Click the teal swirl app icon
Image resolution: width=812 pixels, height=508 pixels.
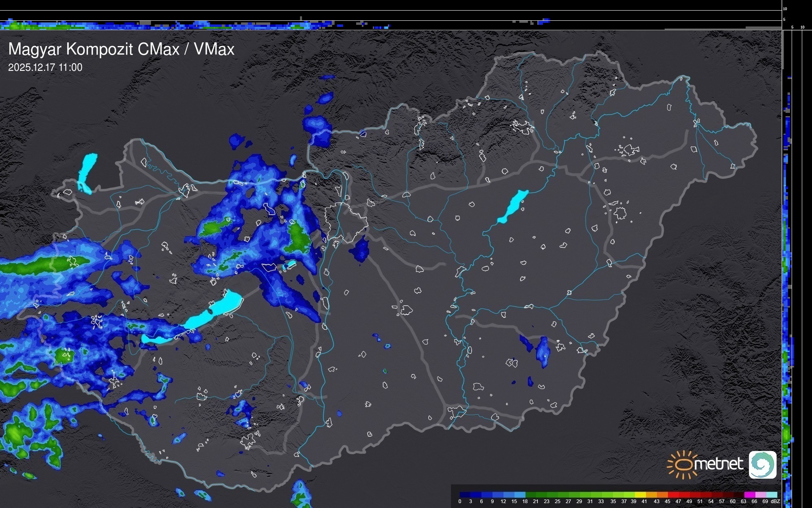(762, 464)
